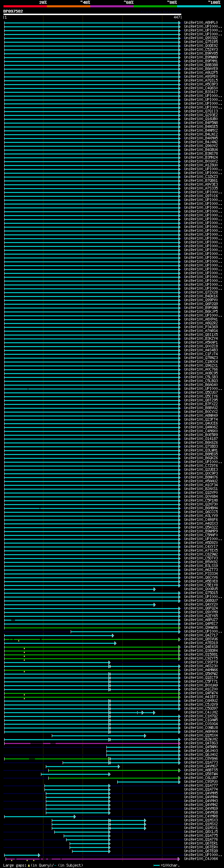Screen dimensions: 224x868
Task: Click hit label UniRef100_Q4Z717
Action: (201, 635)
